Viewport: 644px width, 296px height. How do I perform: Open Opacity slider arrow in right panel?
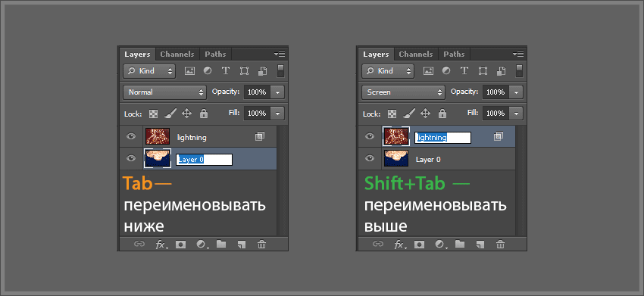pyautogui.click(x=517, y=92)
